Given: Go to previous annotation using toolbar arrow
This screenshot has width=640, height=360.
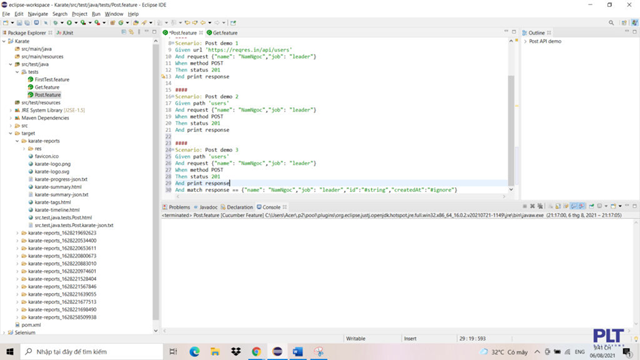Looking at the screenshot, I should tap(173, 23).
